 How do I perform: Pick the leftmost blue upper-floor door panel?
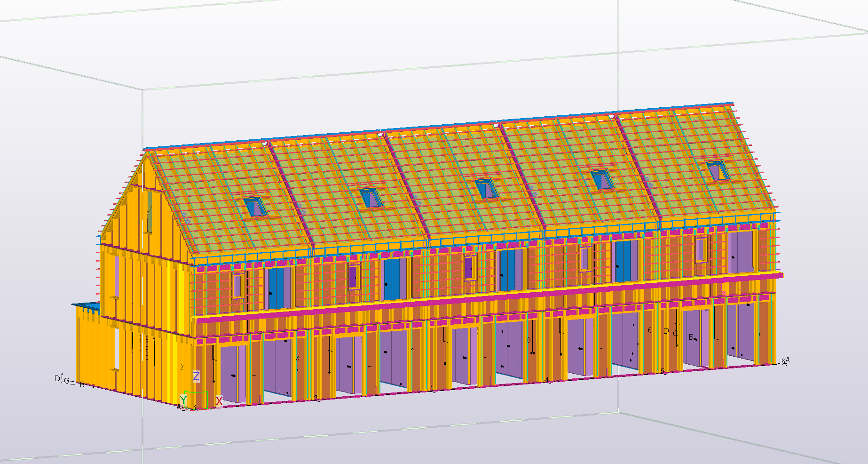tap(279, 288)
